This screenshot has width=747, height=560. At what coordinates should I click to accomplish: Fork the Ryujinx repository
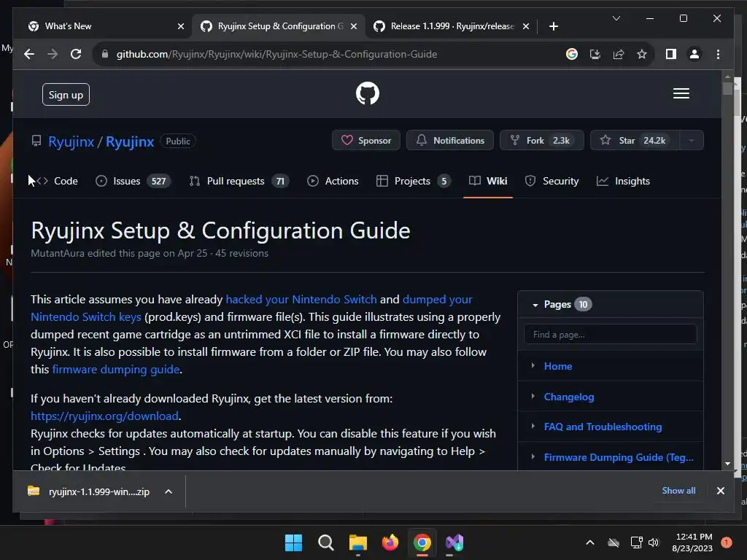(x=542, y=141)
